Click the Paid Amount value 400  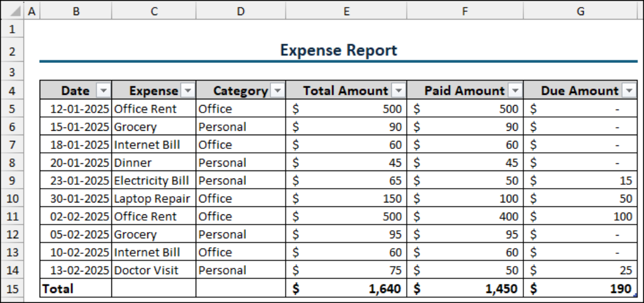point(465,216)
